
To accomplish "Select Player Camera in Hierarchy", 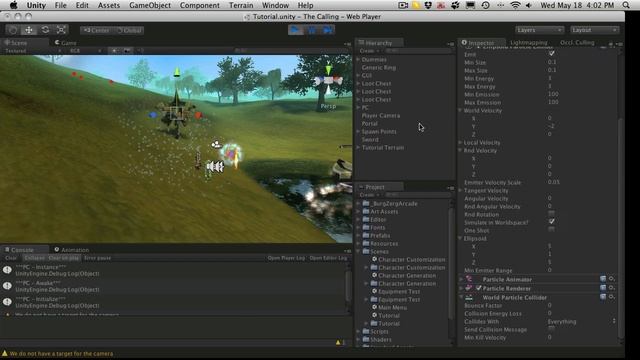I will [380, 116].
